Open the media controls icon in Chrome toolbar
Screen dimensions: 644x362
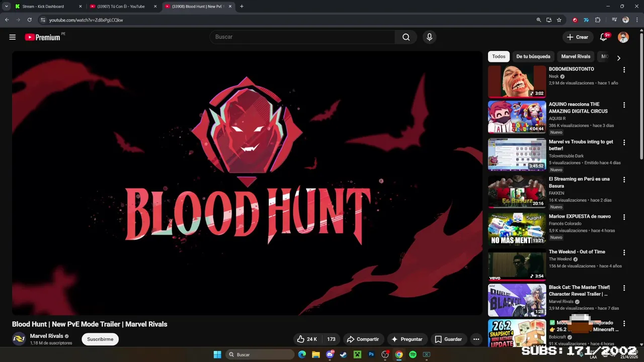click(x=614, y=20)
